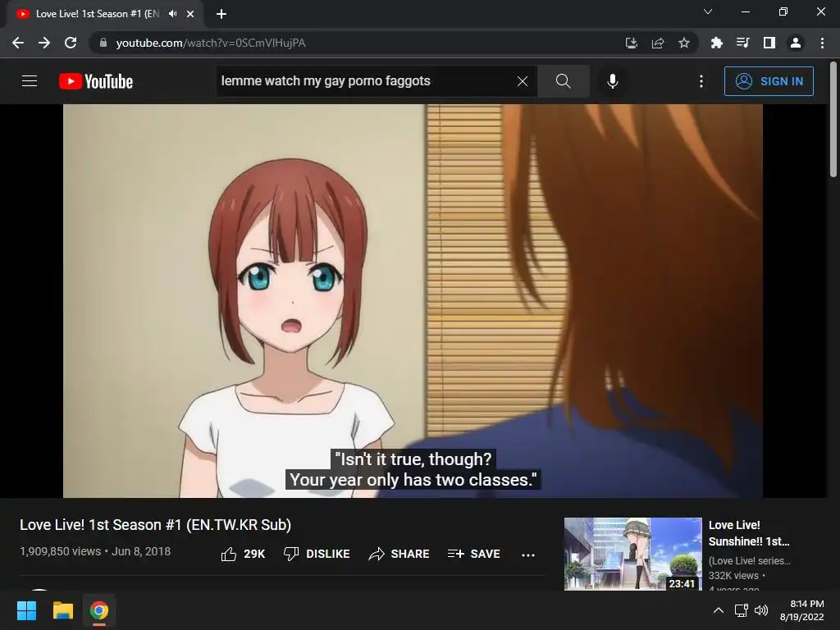Save the video to a playlist

473,554
